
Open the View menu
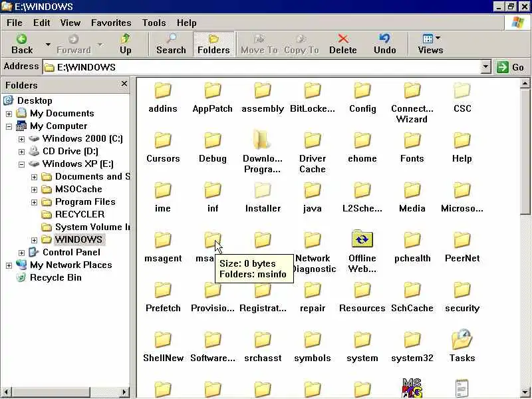coord(70,23)
